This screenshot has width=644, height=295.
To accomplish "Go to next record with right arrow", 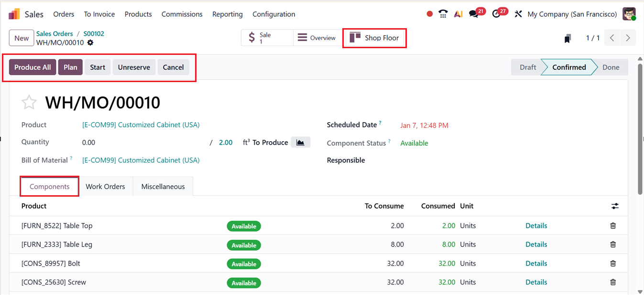I will pyautogui.click(x=628, y=38).
